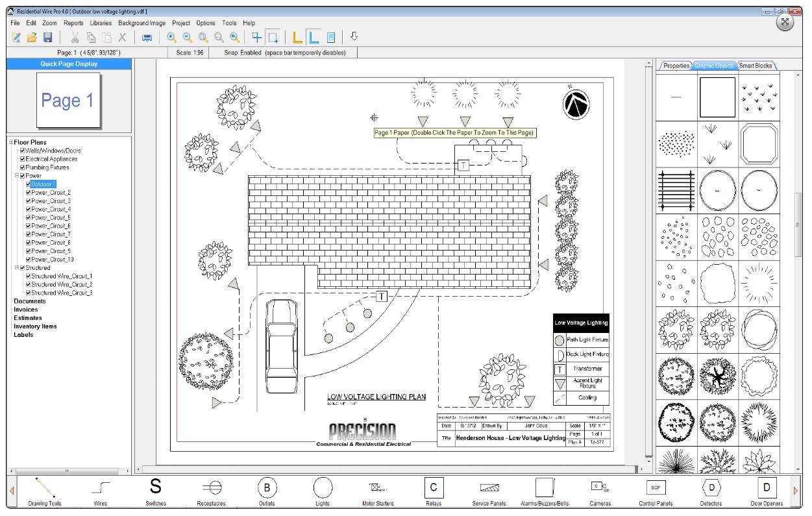Image resolution: width=812 pixels, height=516 pixels.
Task: Click the blue L-shaped ruler icon
Action: (314, 38)
